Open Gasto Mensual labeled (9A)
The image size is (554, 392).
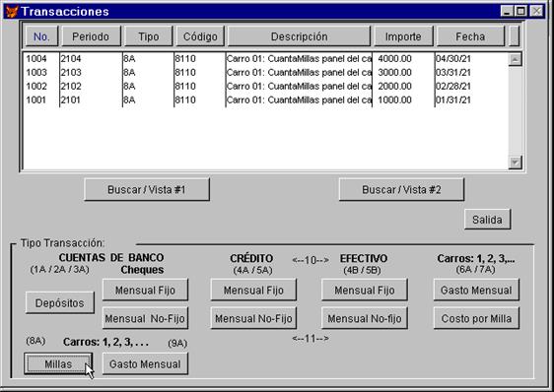[x=145, y=363]
